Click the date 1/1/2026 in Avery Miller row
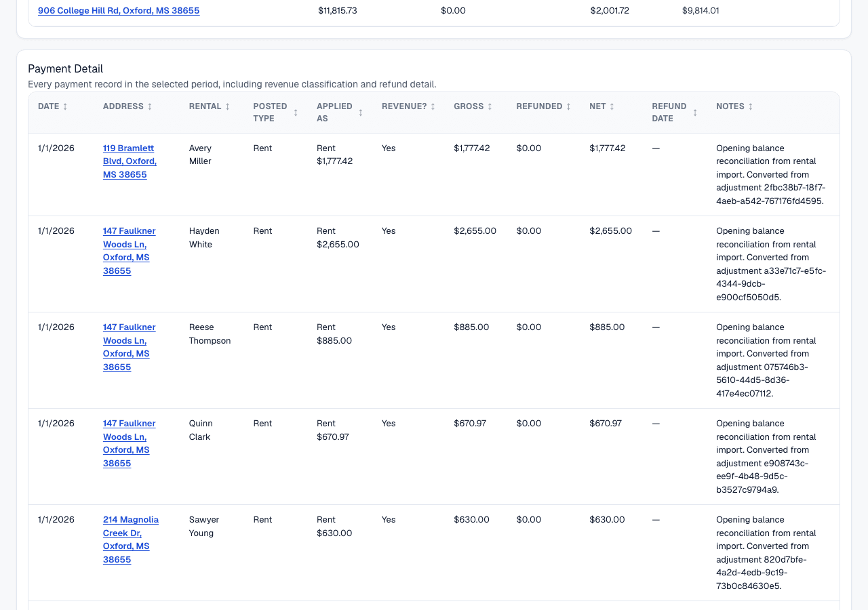This screenshot has width=868, height=610. (x=56, y=148)
